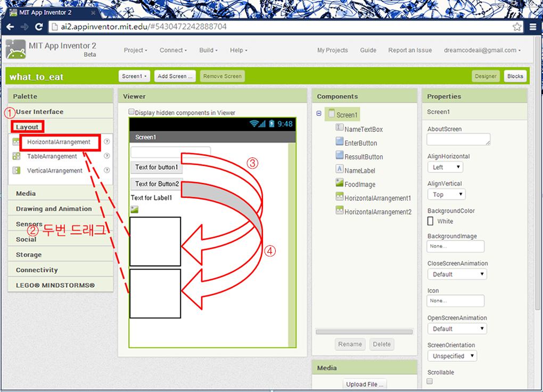Reload the page with the refresh icon

[x=39, y=27]
